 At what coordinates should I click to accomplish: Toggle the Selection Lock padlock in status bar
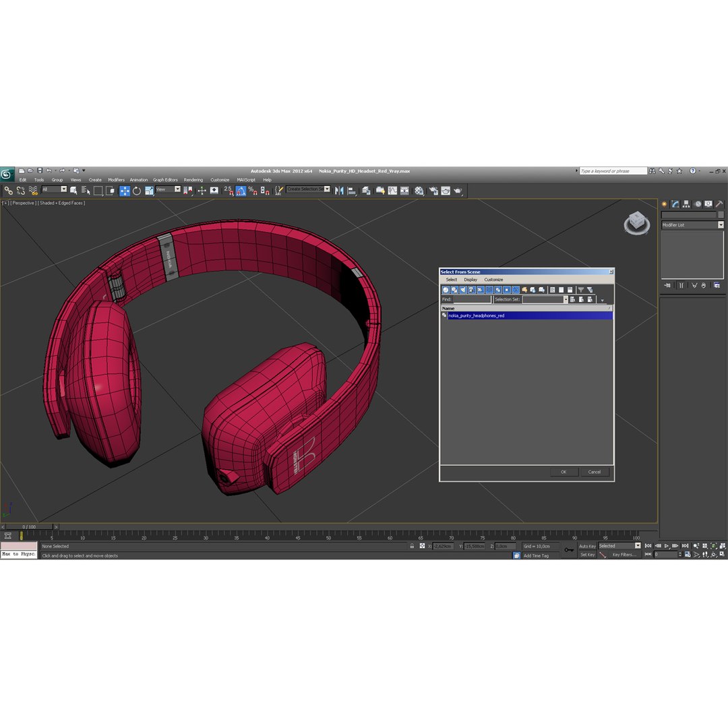pyautogui.click(x=412, y=546)
